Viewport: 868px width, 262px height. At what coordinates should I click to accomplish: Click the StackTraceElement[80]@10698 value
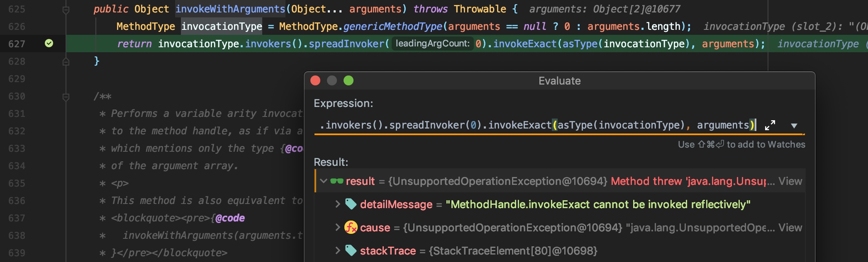pyautogui.click(x=513, y=251)
